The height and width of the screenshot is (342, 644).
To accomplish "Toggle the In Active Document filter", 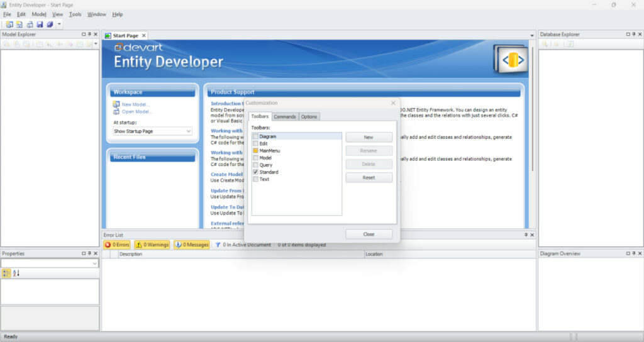I will point(243,245).
